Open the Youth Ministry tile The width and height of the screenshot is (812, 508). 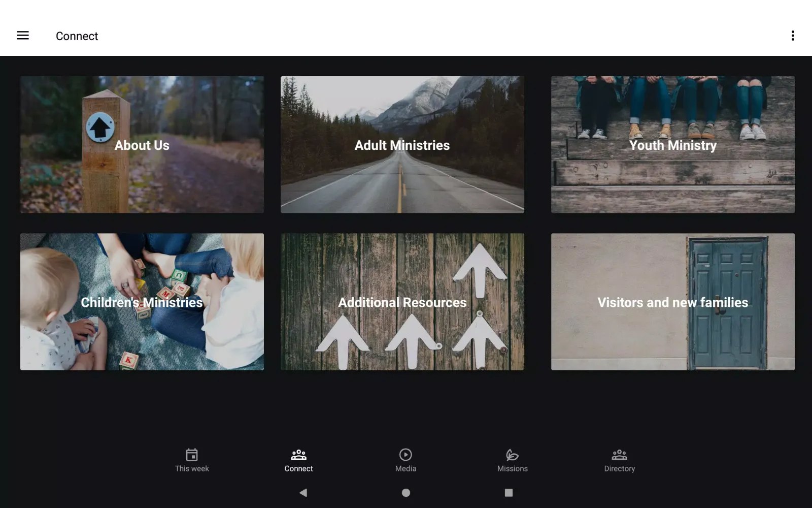(673, 145)
